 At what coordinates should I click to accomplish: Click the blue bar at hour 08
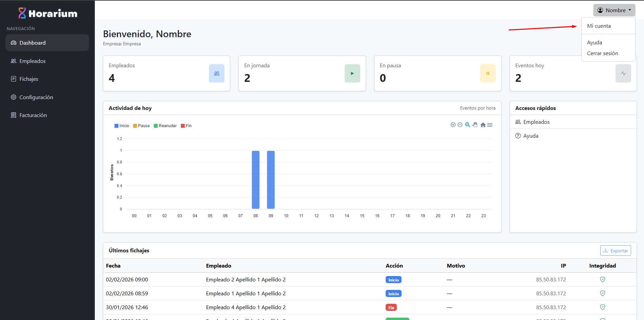256,180
